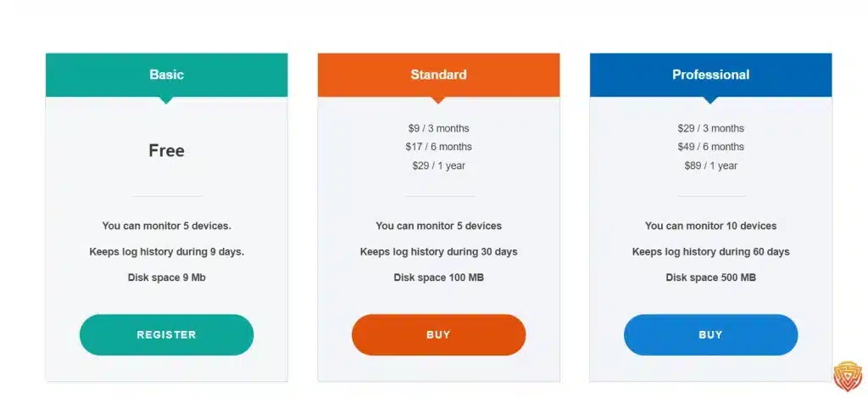Choose the $29 / 3 months Professional option
The image size is (868, 398).
pos(711,129)
